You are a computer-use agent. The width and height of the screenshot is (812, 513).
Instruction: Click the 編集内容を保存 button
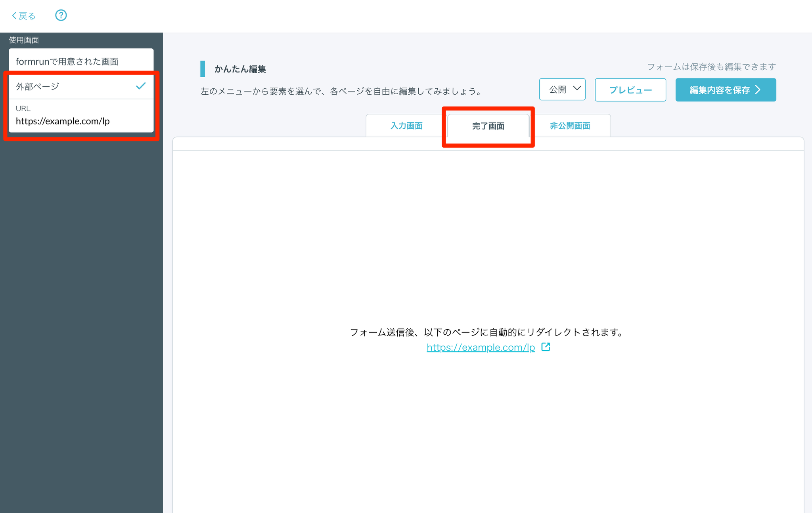[719, 90]
